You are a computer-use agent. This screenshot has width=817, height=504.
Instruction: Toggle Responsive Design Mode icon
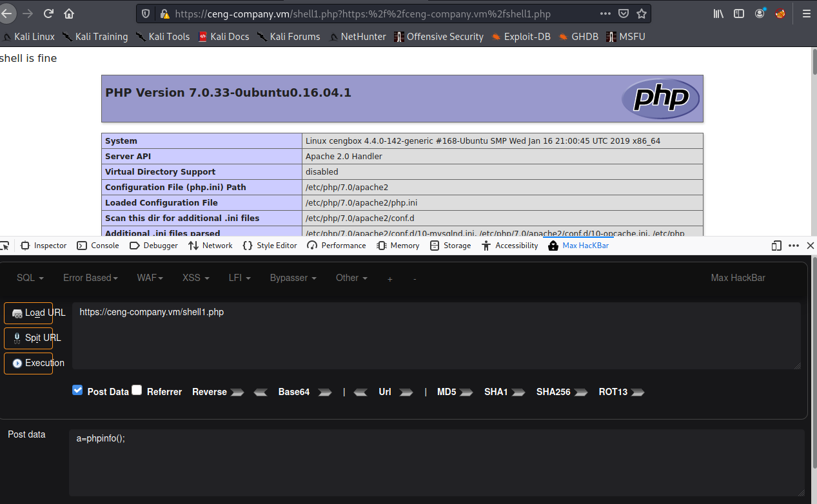tap(776, 246)
